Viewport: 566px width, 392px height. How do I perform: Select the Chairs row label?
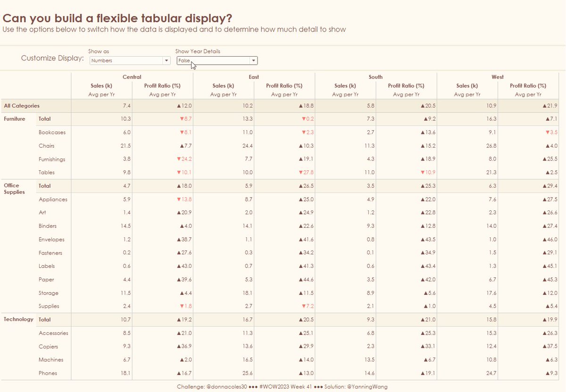(x=47, y=146)
